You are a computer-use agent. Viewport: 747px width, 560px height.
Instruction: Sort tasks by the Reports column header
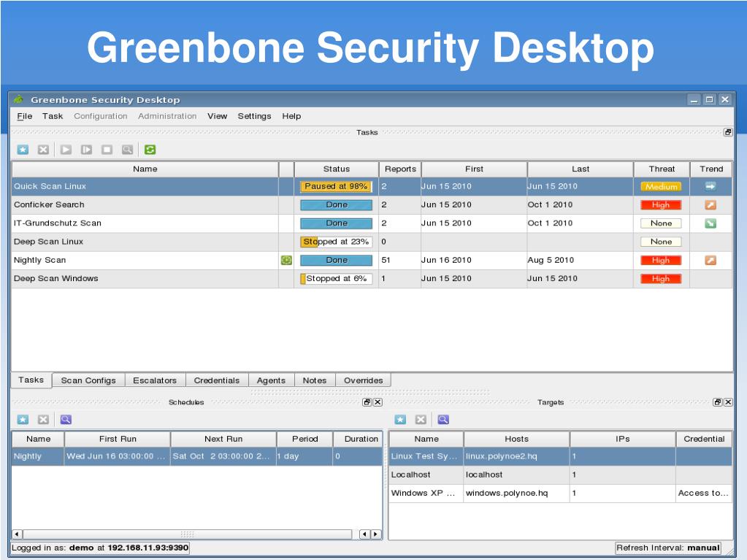point(400,169)
